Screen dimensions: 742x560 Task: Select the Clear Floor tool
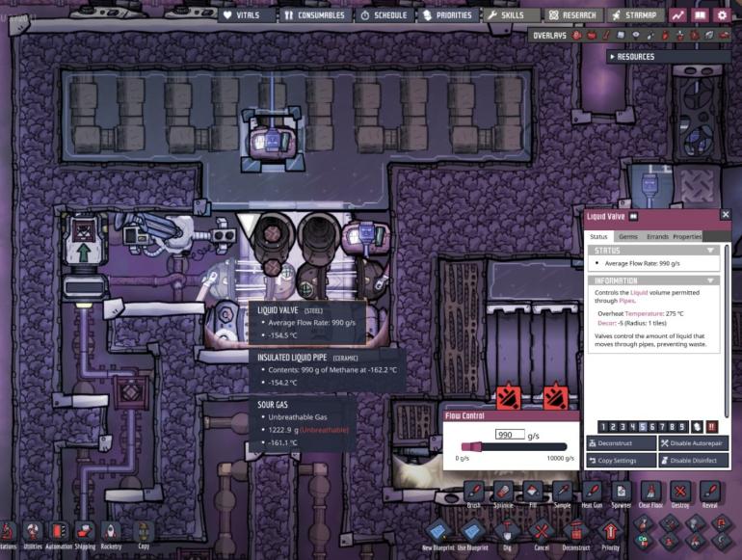(650, 493)
